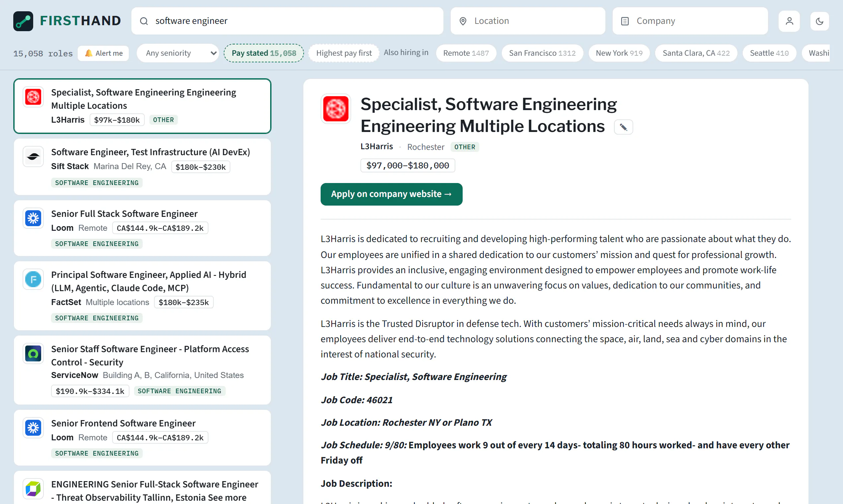
Task: Toggle dark mode moon icon
Action: [x=819, y=22]
